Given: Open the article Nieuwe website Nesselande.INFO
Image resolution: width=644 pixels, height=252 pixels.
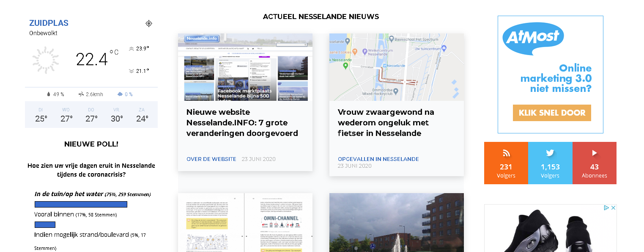Looking at the screenshot, I should pos(242,123).
